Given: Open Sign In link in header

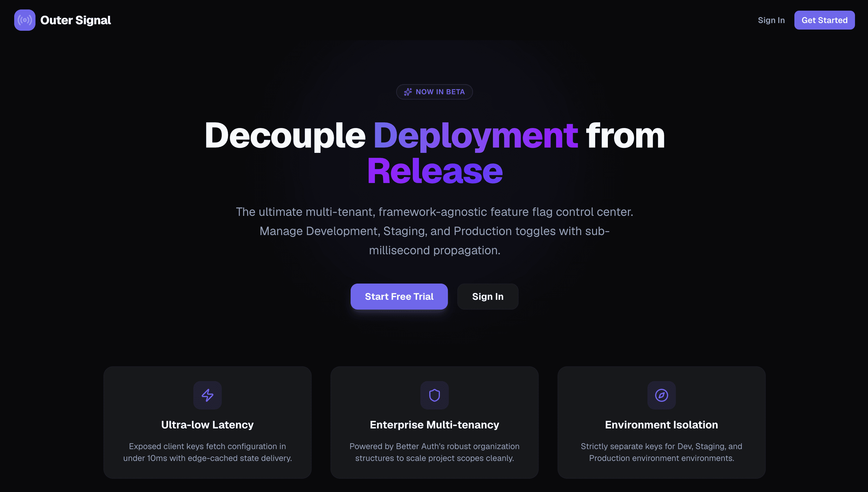Looking at the screenshot, I should point(771,20).
